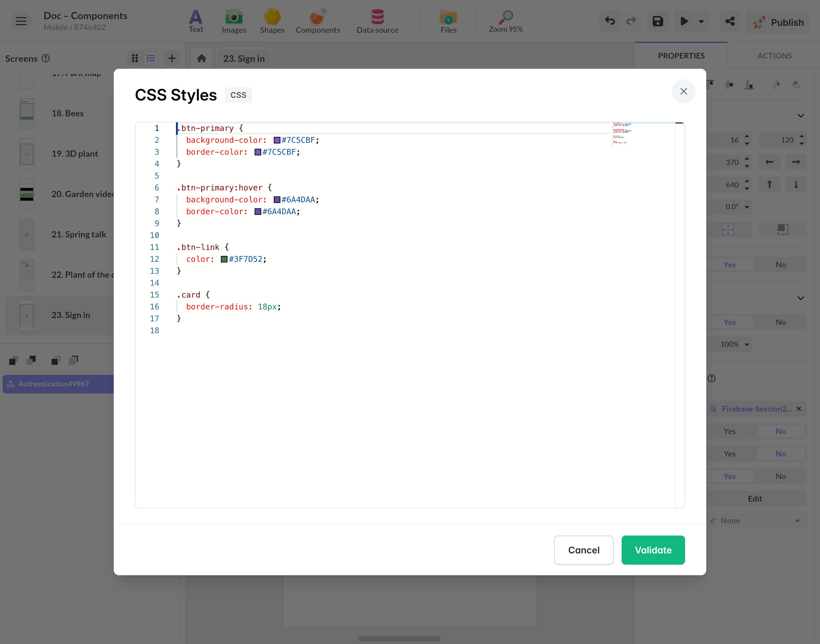820x644 pixels.
Task: Close the CSS Styles dialog
Action: 683,91
